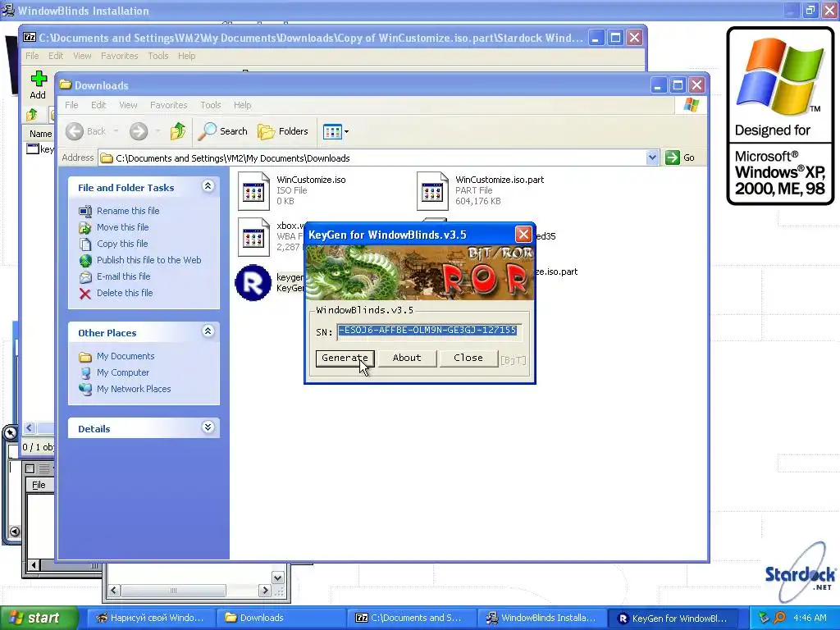Screen dimensions: 840x630
Task: Click Rename this file icon
Action: 85,211
